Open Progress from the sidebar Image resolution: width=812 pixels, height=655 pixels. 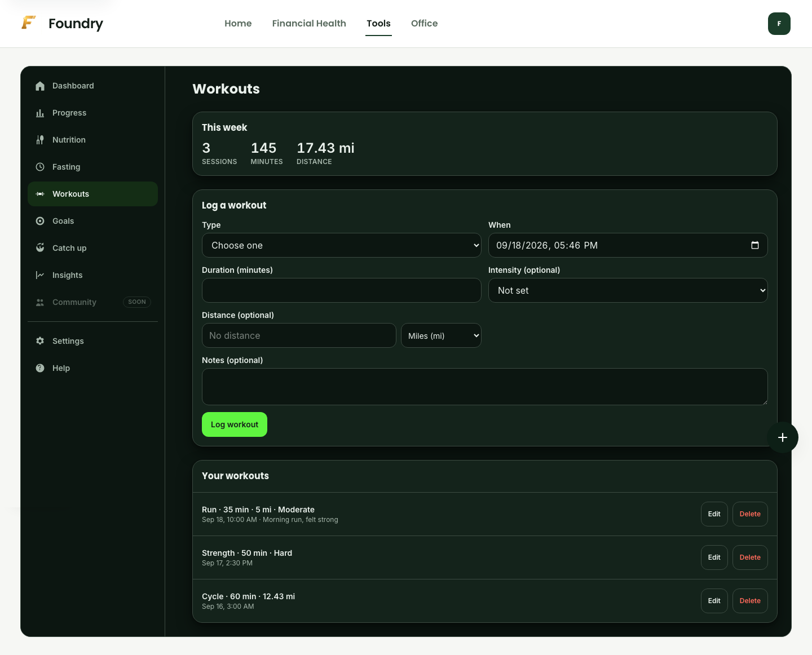click(92, 113)
